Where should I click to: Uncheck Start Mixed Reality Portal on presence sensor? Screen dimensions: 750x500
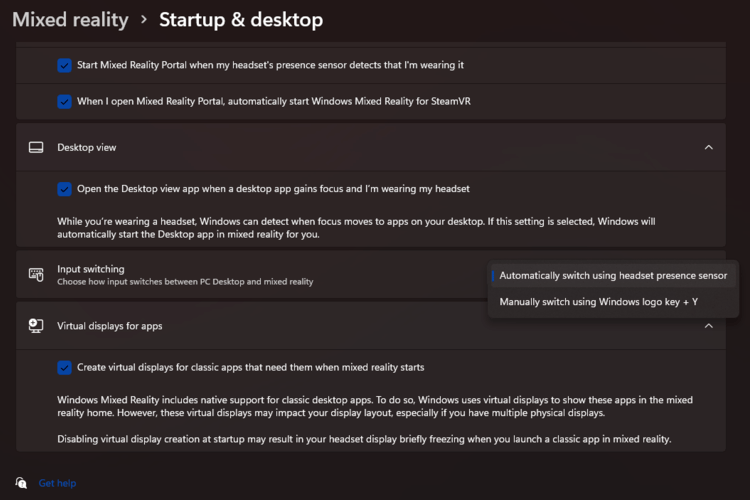tap(65, 65)
